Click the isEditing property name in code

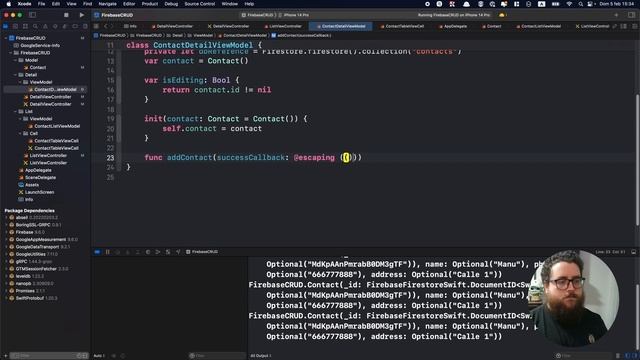tap(183, 80)
